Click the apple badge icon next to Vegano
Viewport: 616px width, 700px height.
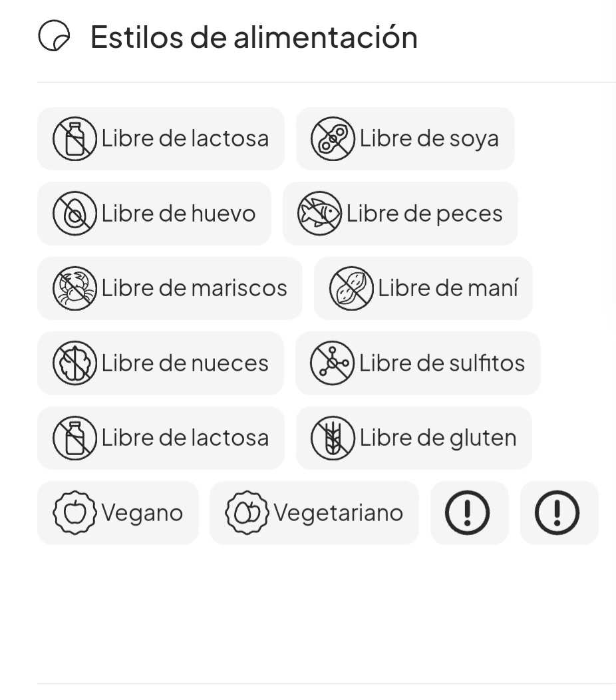tap(75, 512)
